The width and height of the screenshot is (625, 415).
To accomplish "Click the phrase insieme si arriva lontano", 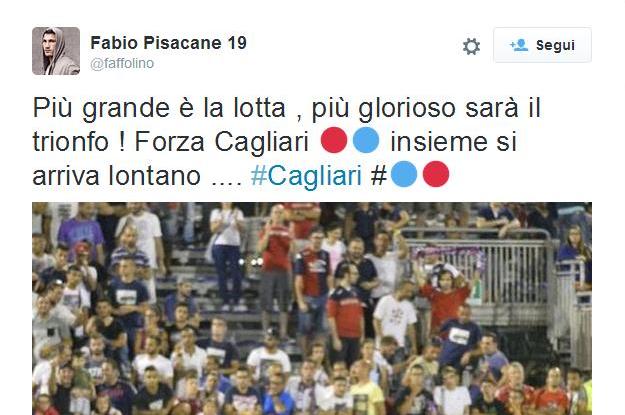I will point(275,158).
